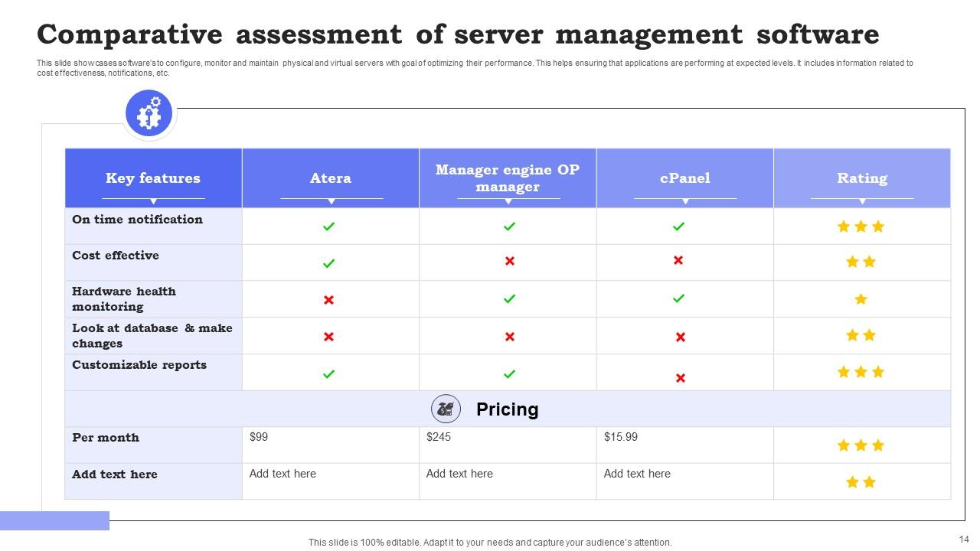Click the Add text here cell under Atera
This screenshot has width=980, height=551.
coord(283,474)
